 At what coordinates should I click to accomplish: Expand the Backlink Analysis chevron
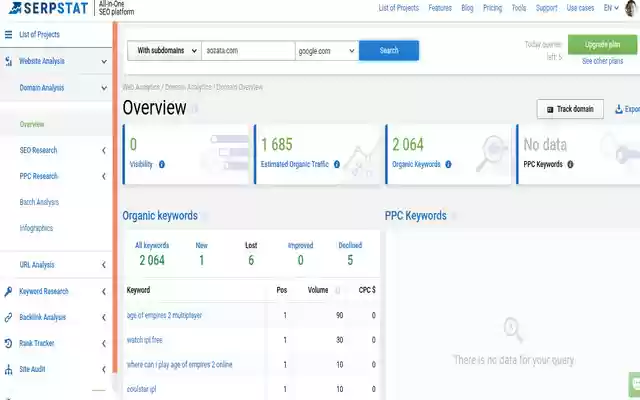click(104, 318)
